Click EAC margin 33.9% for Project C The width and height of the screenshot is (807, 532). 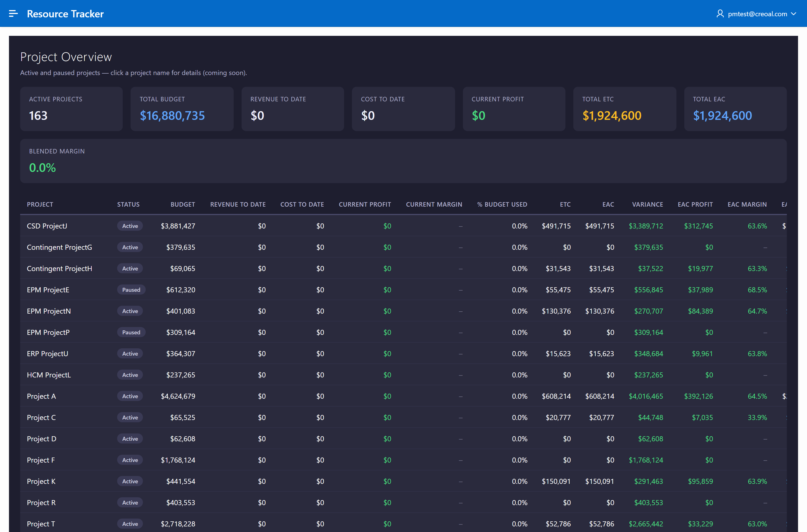coord(757,417)
